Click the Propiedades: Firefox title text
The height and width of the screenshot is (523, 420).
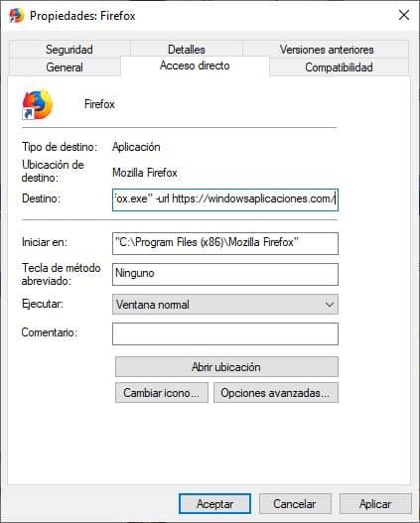point(82,16)
